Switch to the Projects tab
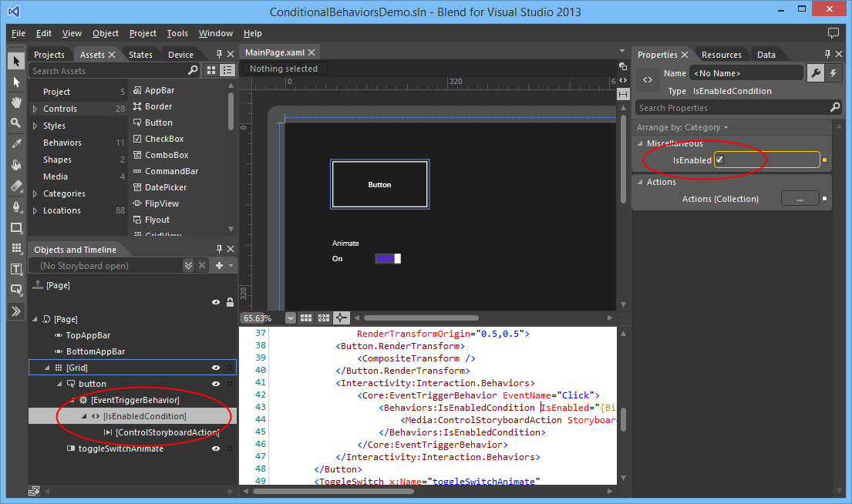The image size is (852, 504). click(49, 54)
